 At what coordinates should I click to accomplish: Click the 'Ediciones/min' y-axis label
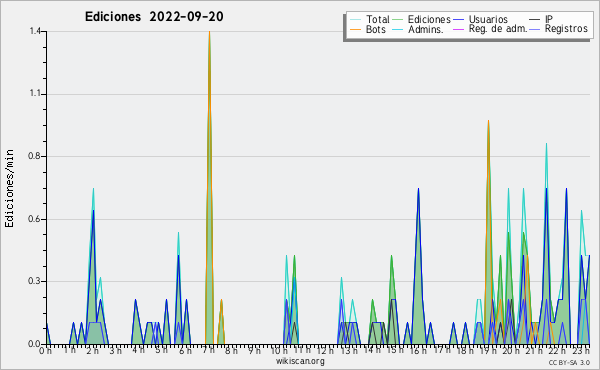point(9,188)
